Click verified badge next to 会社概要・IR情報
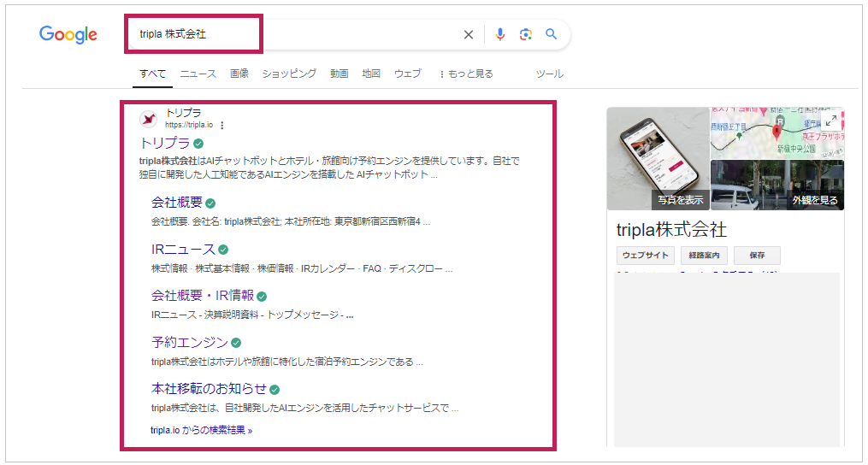 click(x=262, y=297)
